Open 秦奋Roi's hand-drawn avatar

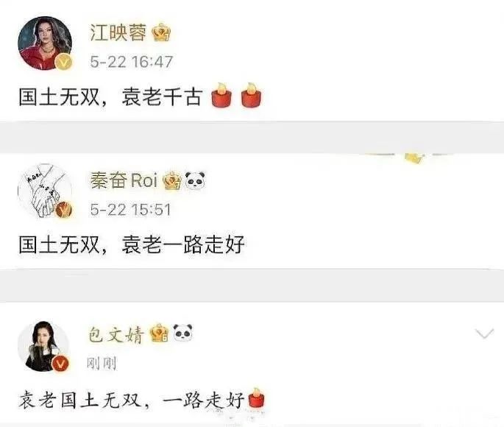click(45, 191)
